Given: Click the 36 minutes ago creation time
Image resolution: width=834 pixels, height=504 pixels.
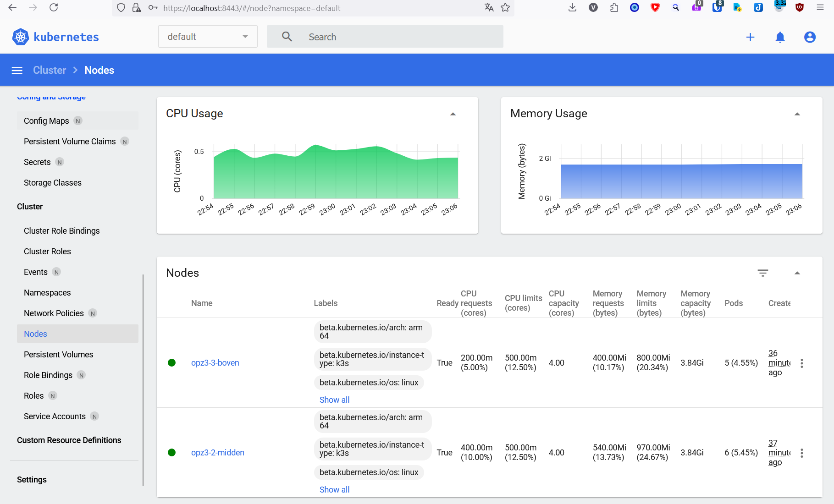Looking at the screenshot, I should (x=779, y=363).
